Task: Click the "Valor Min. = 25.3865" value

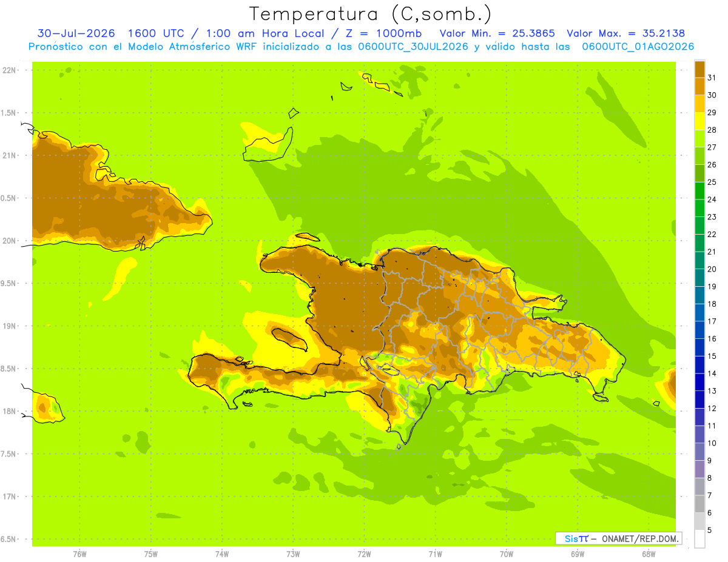Action: coord(497,33)
